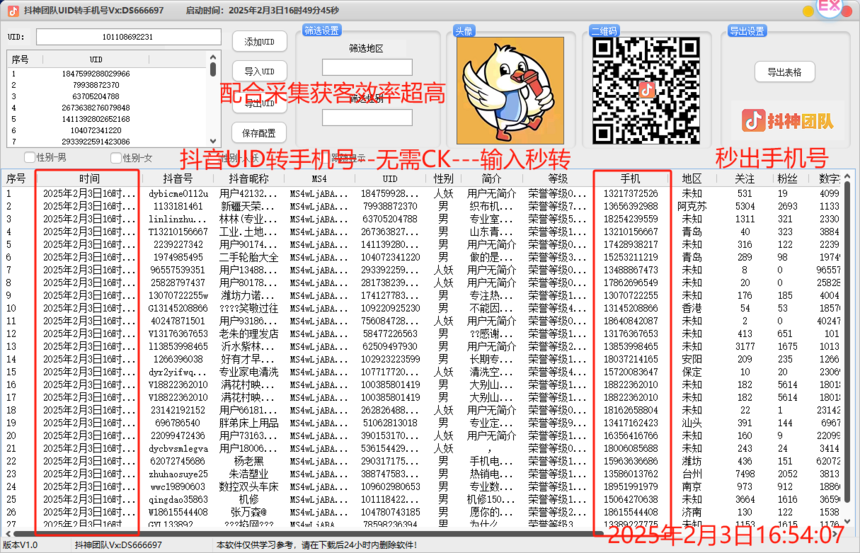Select UID 2673638276079848 in the UID list
This screenshot has height=553, width=860.
click(x=95, y=108)
